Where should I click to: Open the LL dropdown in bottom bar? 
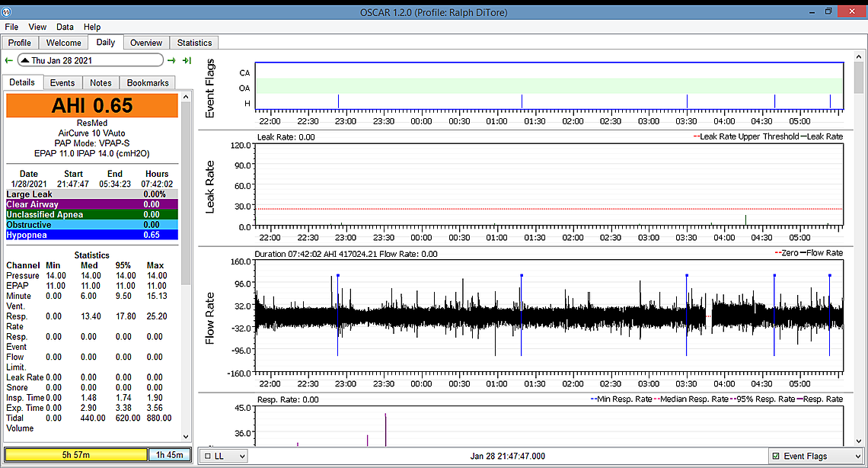224,456
